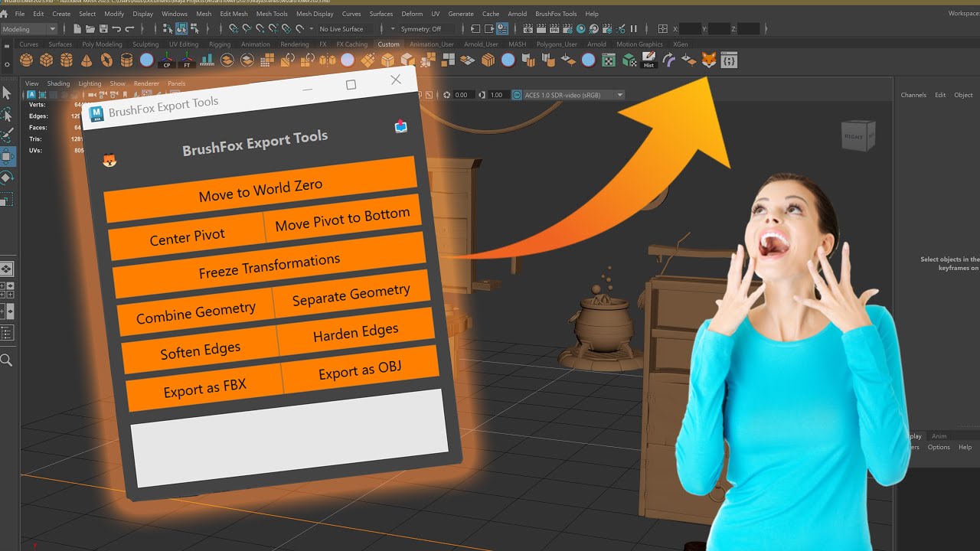This screenshot has width=980, height=551.
Task: Create a polygon cylinder from the shelf
Action: click(x=67, y=60)
